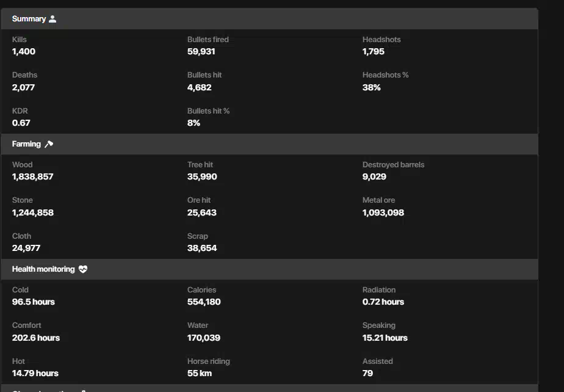This screenshot has height=392, width=564.
Task: Collapse the Summary section header
Action: [269, 19]
